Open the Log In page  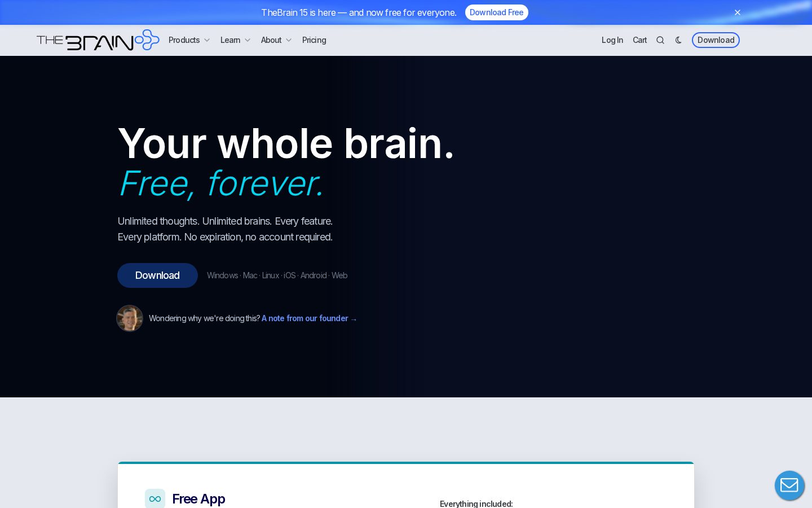[612, 40]
